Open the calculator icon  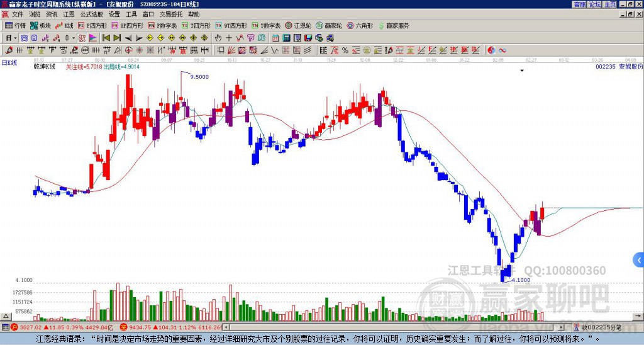pyautogui.click(x=286, y=38)
